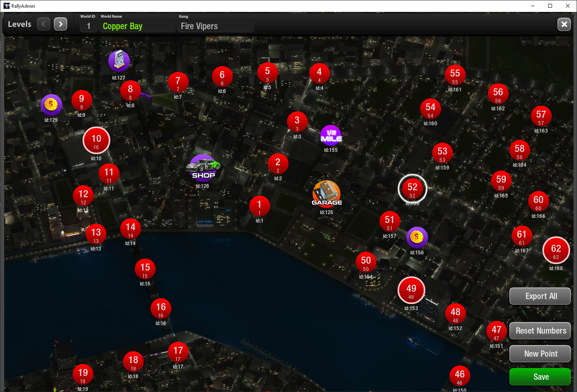577x392 pixels.
Task: Select the SHOP car icon
Action: 203,168
